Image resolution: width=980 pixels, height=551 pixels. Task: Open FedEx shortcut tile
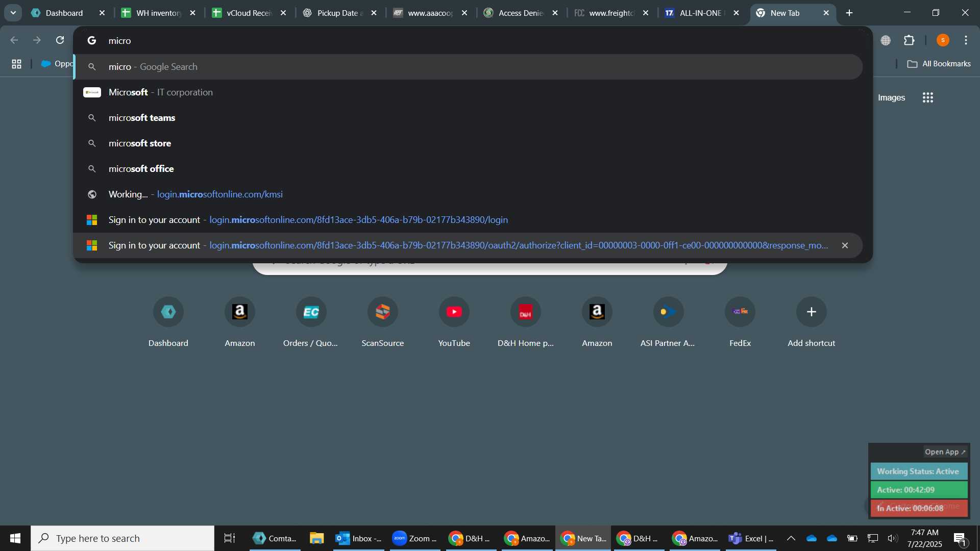coord(740,322)
